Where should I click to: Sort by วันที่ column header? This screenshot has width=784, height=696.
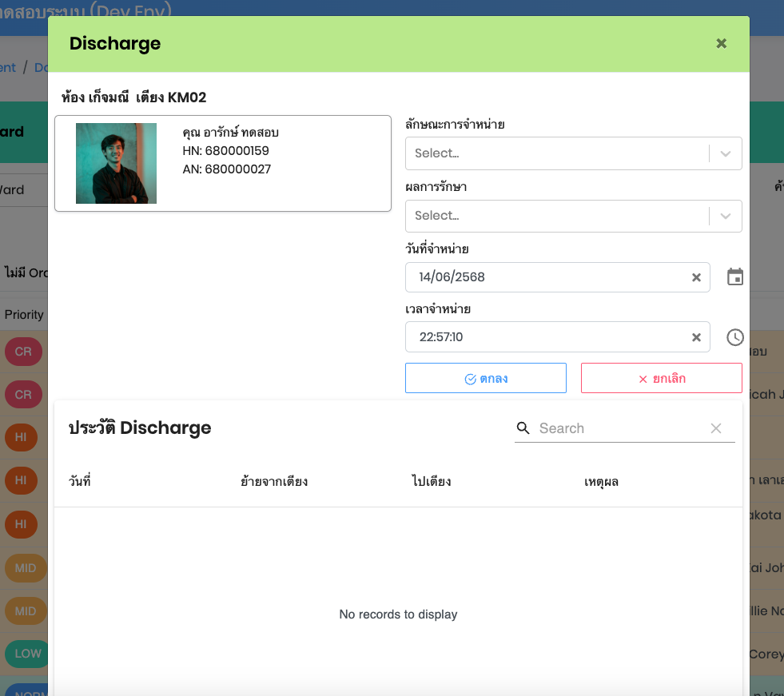tap(80, 481)
